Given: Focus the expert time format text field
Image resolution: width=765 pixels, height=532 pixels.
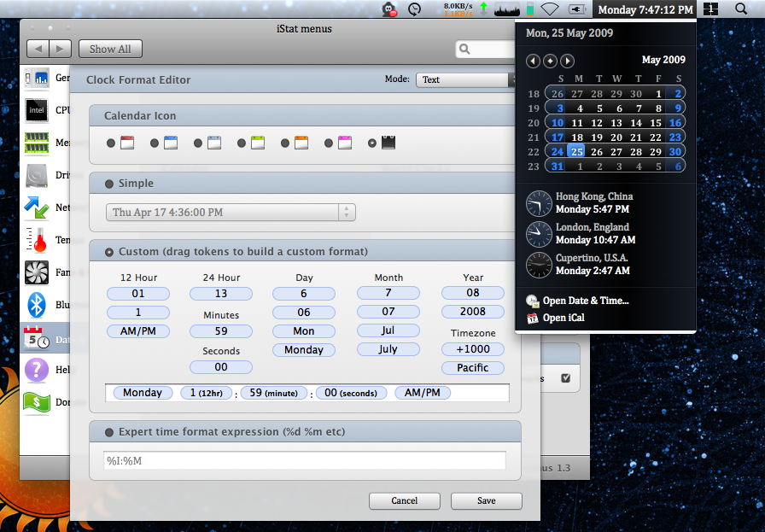Looking at the screenshot, I should 305,461.
